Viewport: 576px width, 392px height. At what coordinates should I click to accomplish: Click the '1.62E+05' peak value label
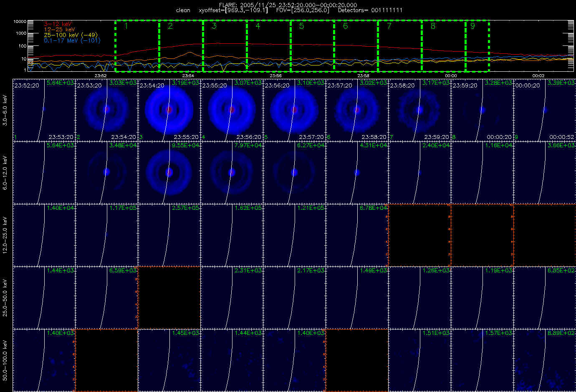[248, 208]
